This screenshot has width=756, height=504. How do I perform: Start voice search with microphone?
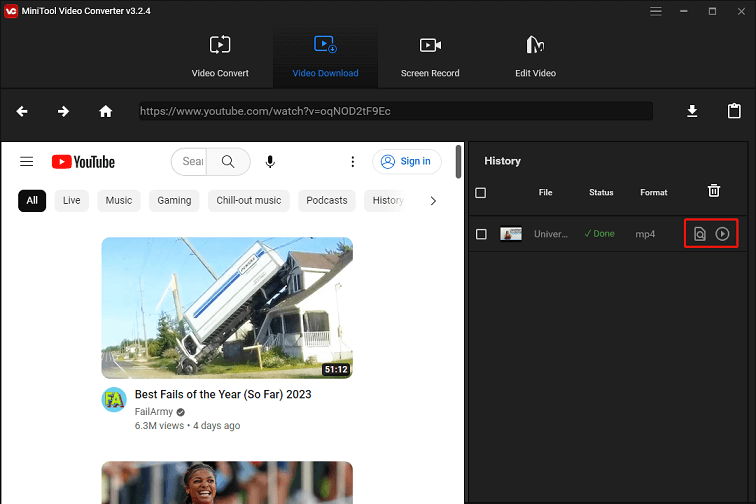(x=270, y=162)
